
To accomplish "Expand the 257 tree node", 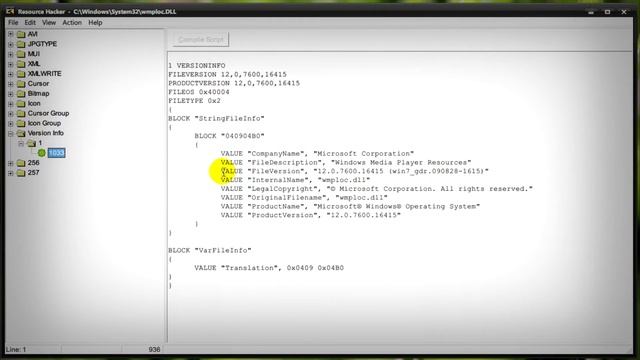I will 11,173.
